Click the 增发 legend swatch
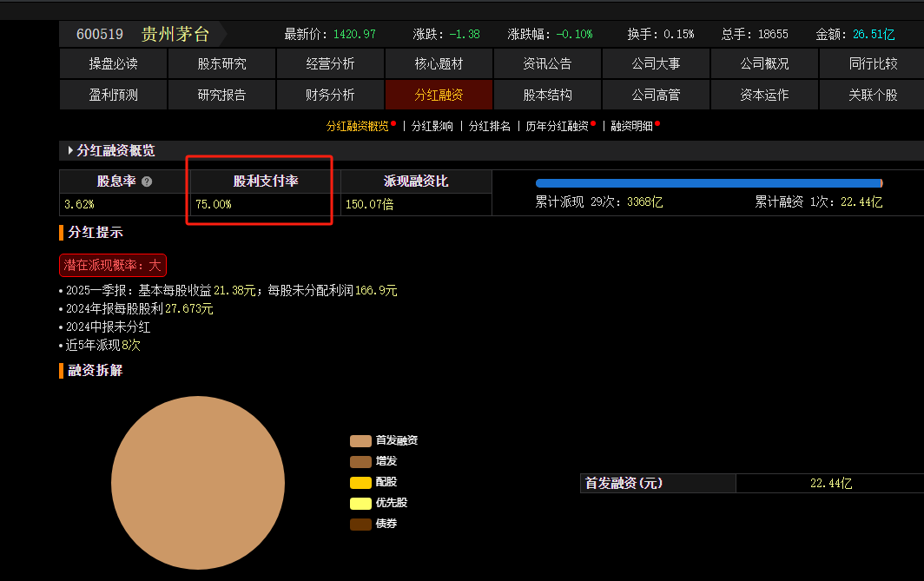 coord(360,461)
